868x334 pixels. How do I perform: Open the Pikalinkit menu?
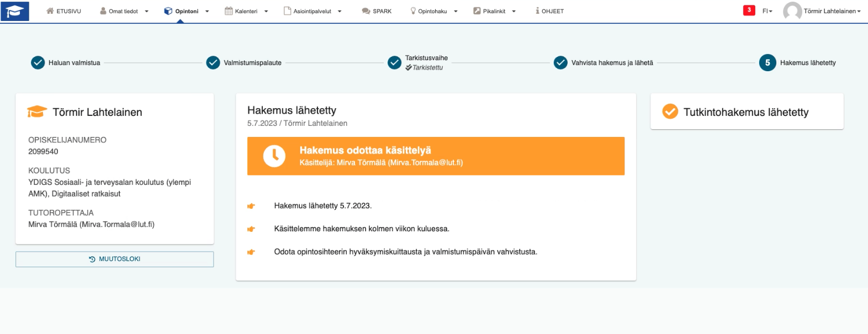[494, 11]
